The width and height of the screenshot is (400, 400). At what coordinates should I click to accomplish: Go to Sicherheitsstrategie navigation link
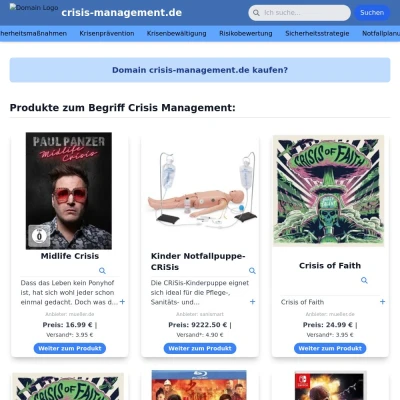[x=317, y=33]
